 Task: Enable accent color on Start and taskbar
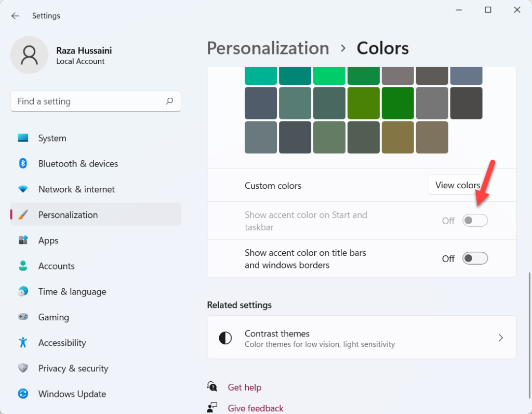(475, 220)
